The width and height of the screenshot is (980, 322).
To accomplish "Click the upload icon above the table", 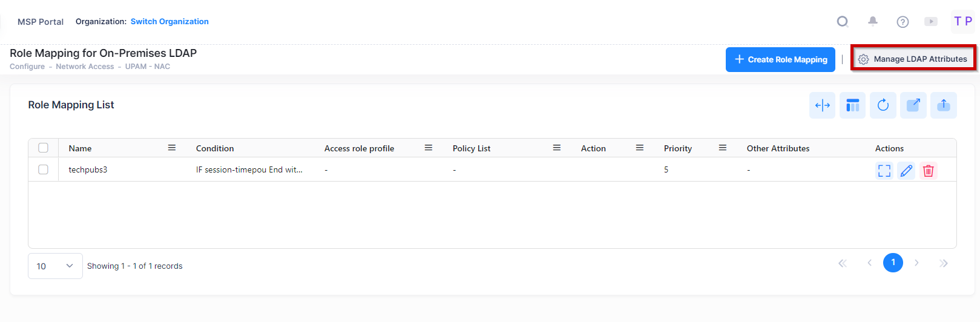I will [943, 105].
